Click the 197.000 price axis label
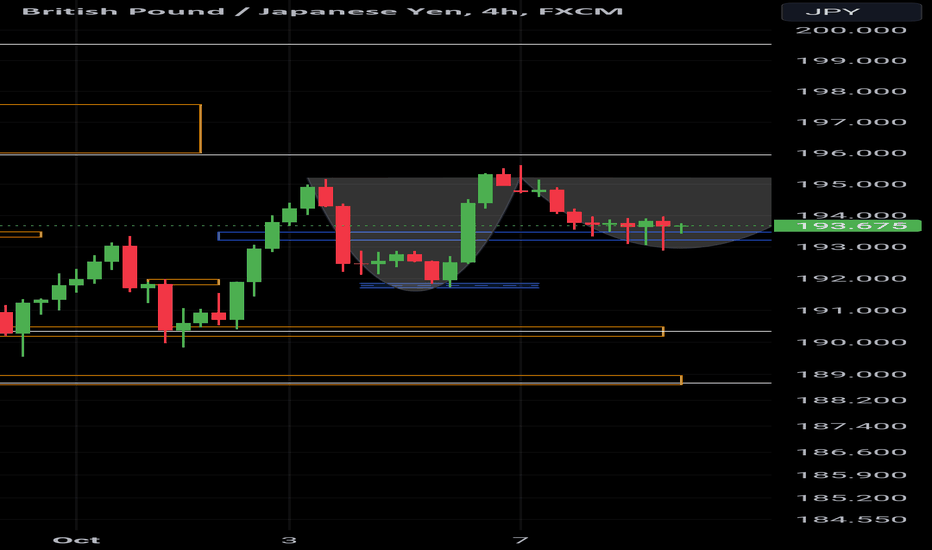 pos(851,122)
